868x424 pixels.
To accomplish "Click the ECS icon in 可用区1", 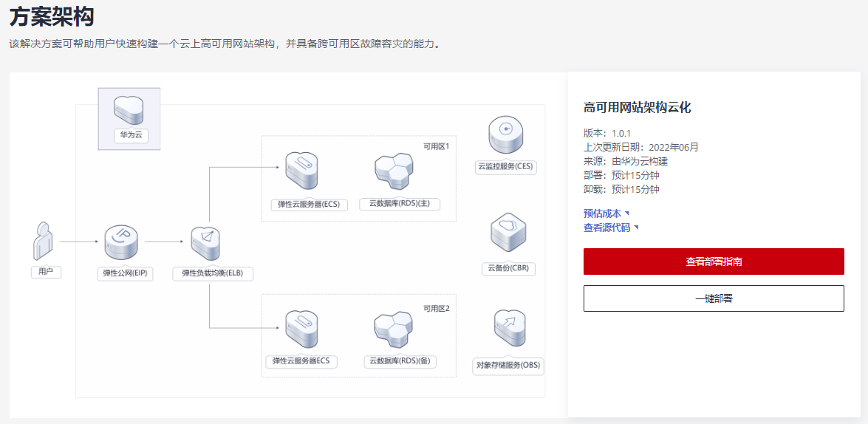I will tap(301, 172).
